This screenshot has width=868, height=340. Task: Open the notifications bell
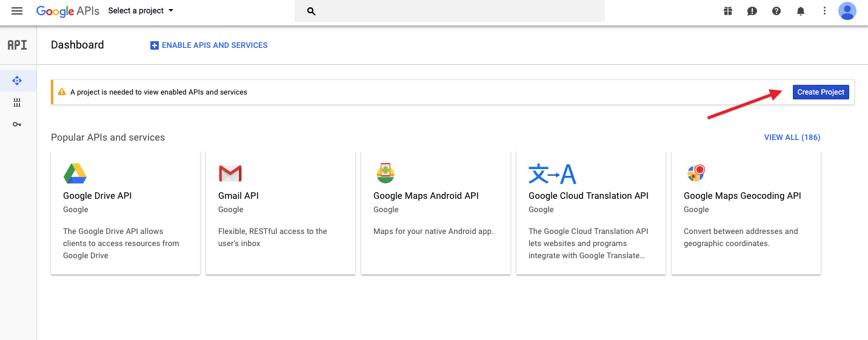[x=801, y=11]
